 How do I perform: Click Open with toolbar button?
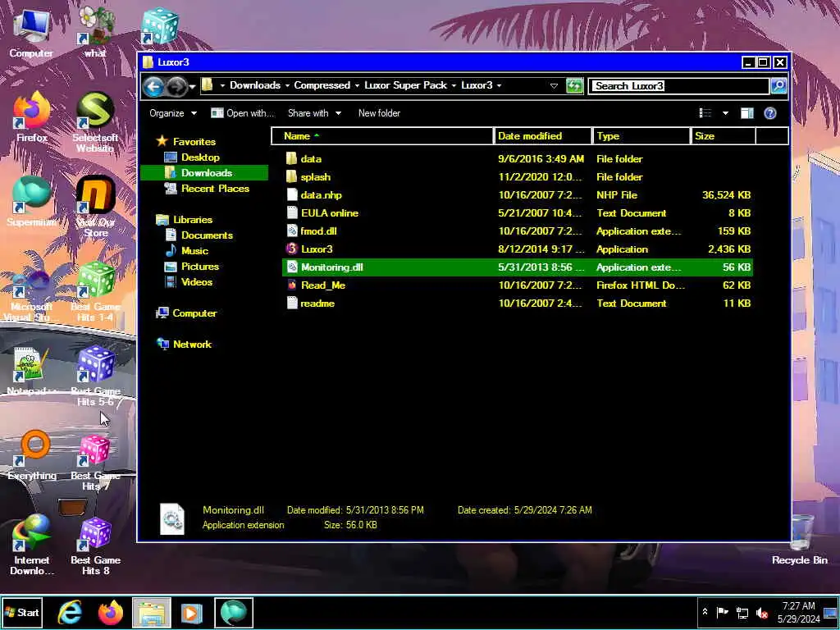pos(242,113)
